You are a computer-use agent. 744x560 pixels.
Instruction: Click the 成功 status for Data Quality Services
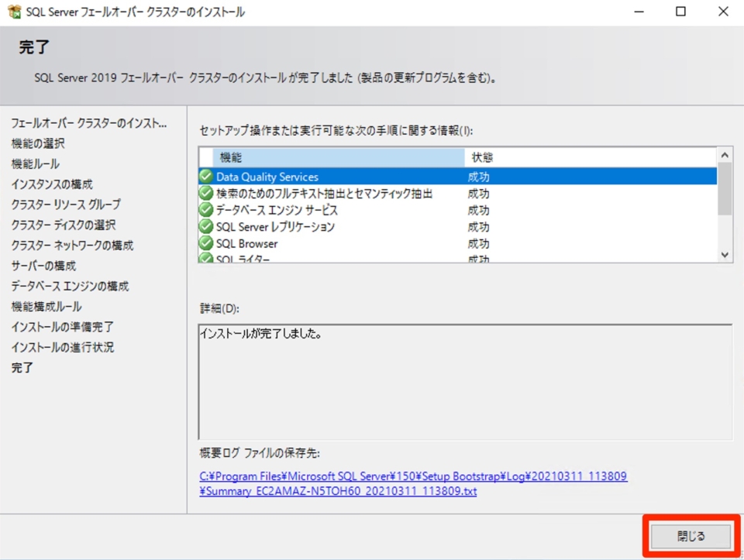[x=478, y=177]
